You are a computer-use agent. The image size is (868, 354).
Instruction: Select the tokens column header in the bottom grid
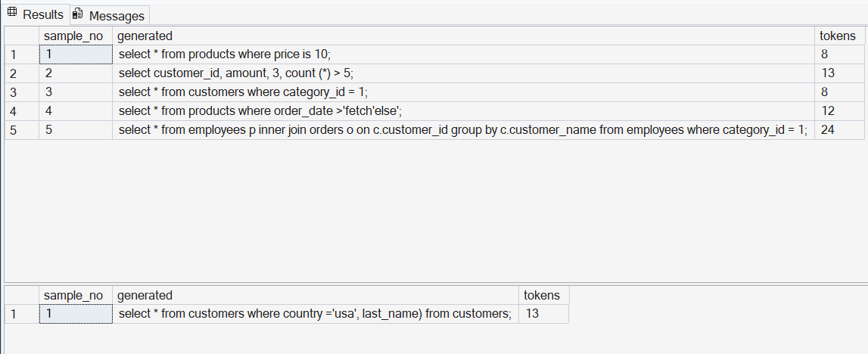click(543, 295)
